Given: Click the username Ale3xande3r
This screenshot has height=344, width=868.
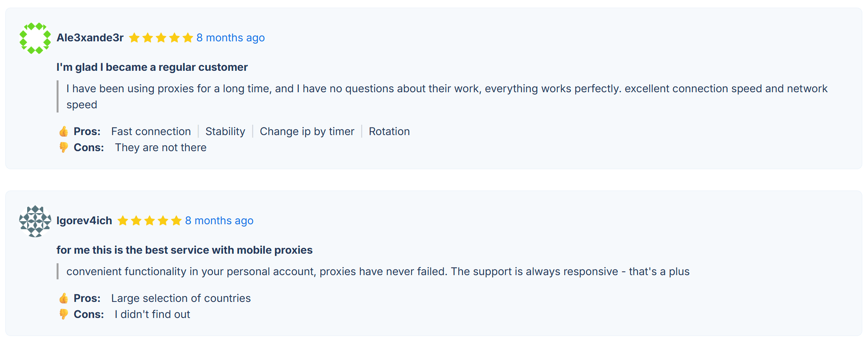Looking at the screenshot, I should pyautogui.click(x=90, y=38).
